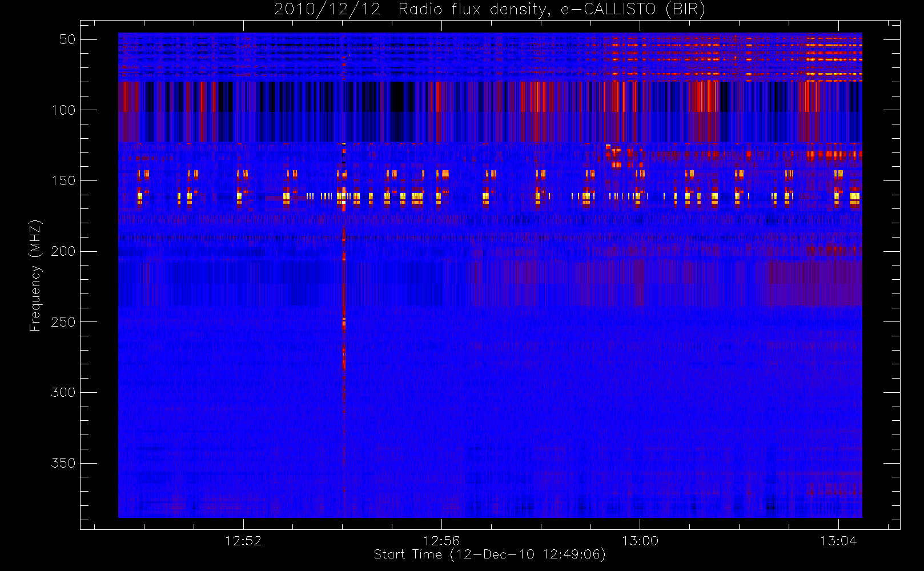This screenshot has height=571, width=924.
Task: Click the 13:00 time axis label
Action: 640,541
